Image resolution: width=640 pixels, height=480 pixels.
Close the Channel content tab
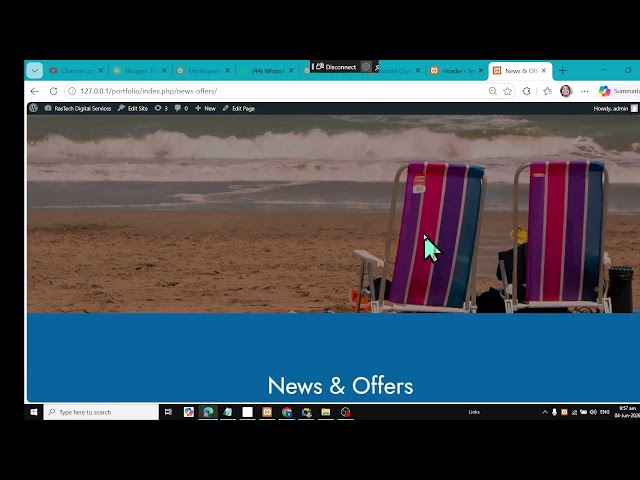101,71
